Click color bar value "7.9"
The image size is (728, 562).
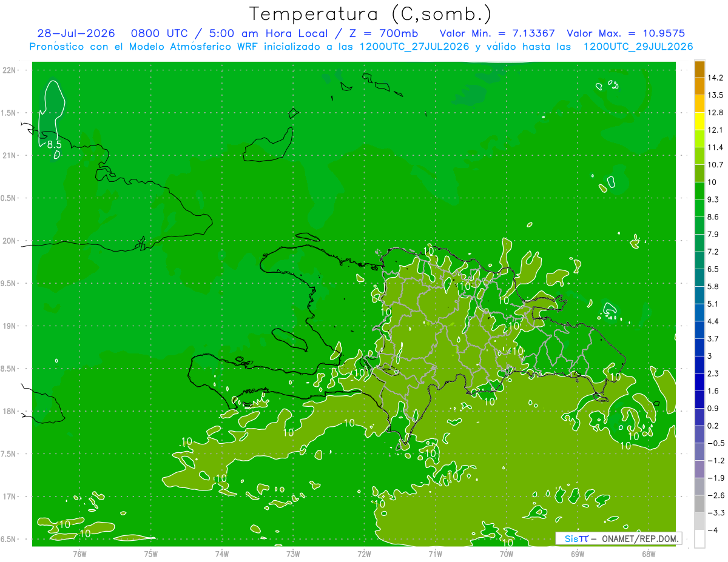713,234
